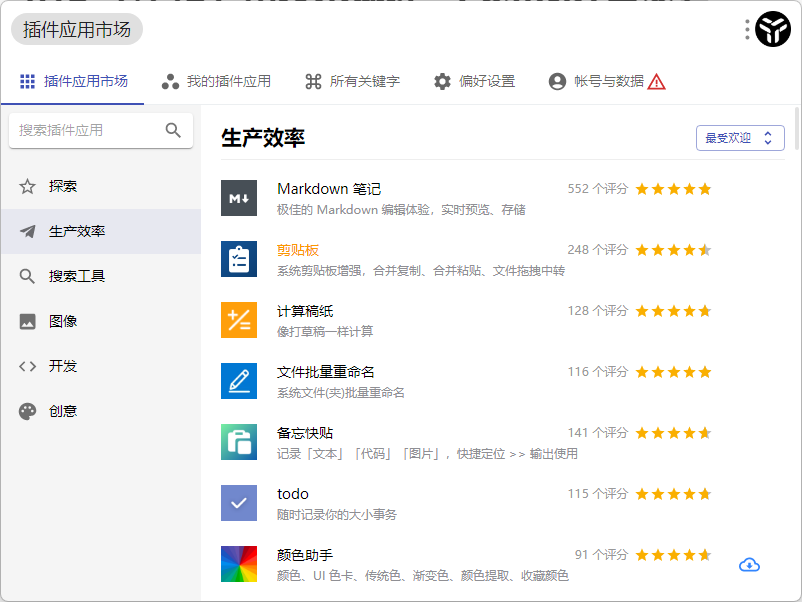The width and height of the screenshot is (802, 602).
Task: Open 帐号与数据 tab
Action: [x=606, y=81]
